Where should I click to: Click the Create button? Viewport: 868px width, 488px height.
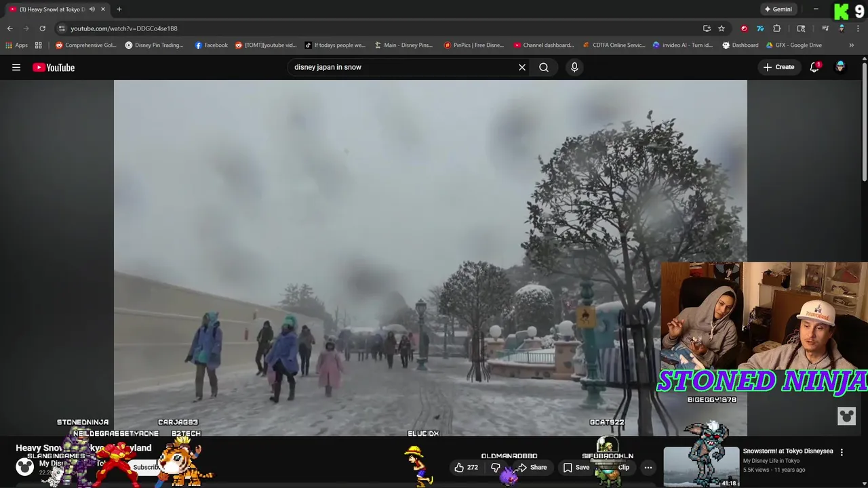click(778, 67)
